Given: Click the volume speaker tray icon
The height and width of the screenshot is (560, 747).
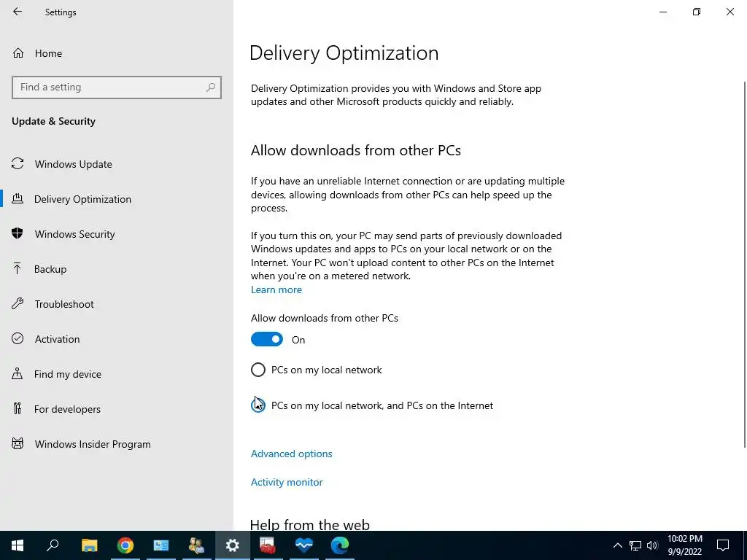Looking at the screenshot, I should coord(652,545).
